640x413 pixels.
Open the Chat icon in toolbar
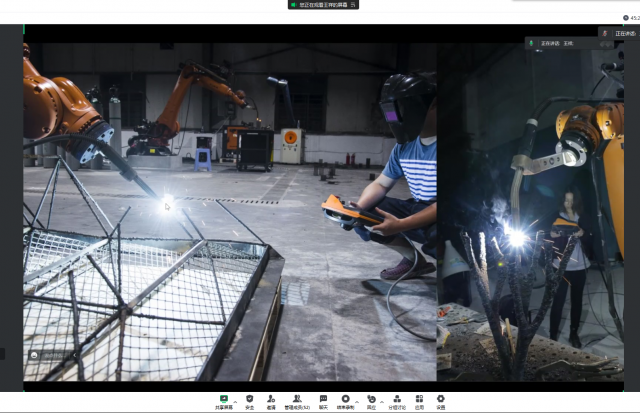coord(323,399)
